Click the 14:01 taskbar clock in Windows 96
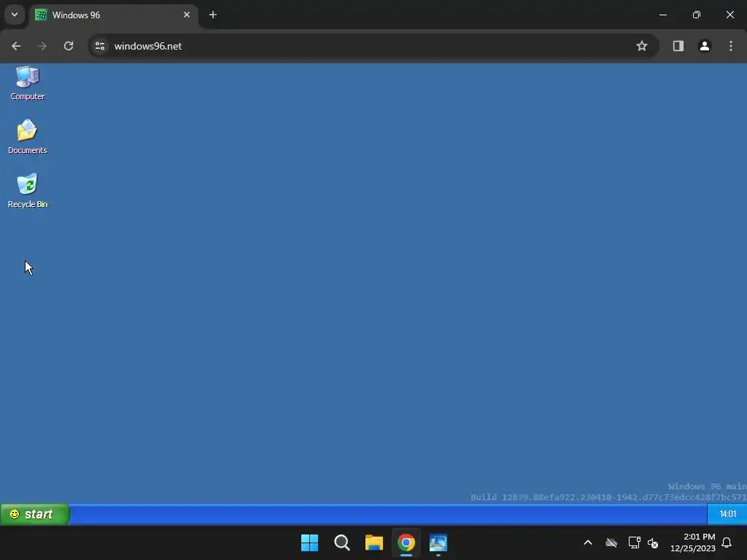This screenshot has height=560, width=747. pyautogui.click(x=727, y=514)
